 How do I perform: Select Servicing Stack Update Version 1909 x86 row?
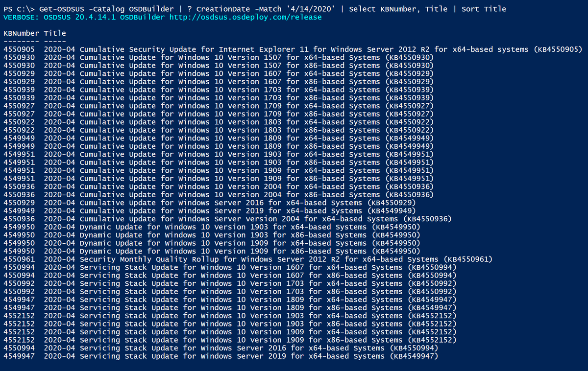pyautogui.click(x=230, y=340)
